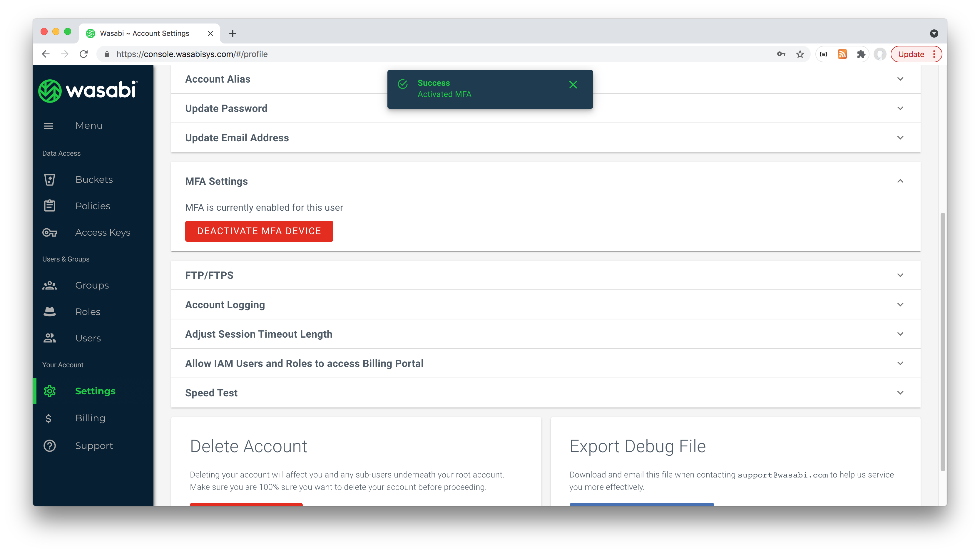The height and width of the screenshot is (553, 980).
Task: Click the Settings gear icon
Action: (x=49, y=391)
